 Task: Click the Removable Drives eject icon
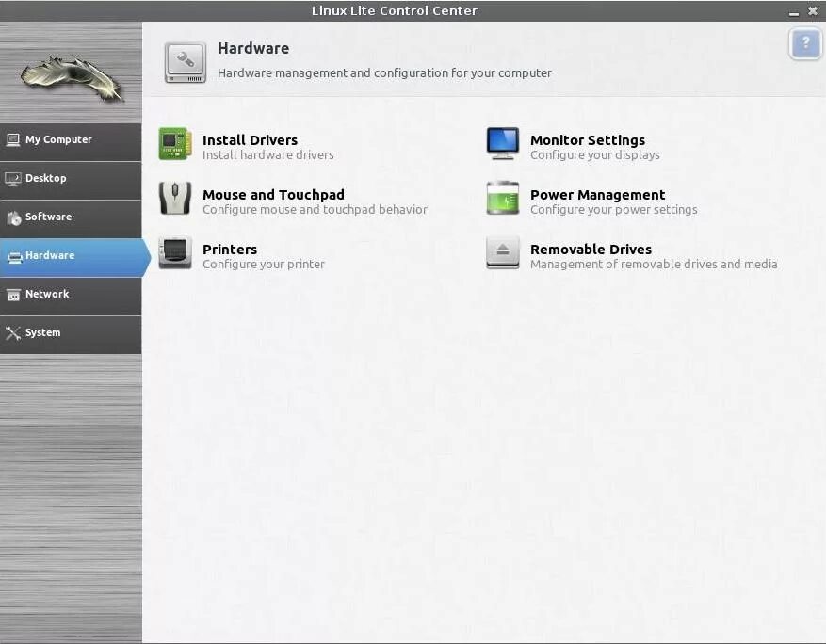[503, 252]
